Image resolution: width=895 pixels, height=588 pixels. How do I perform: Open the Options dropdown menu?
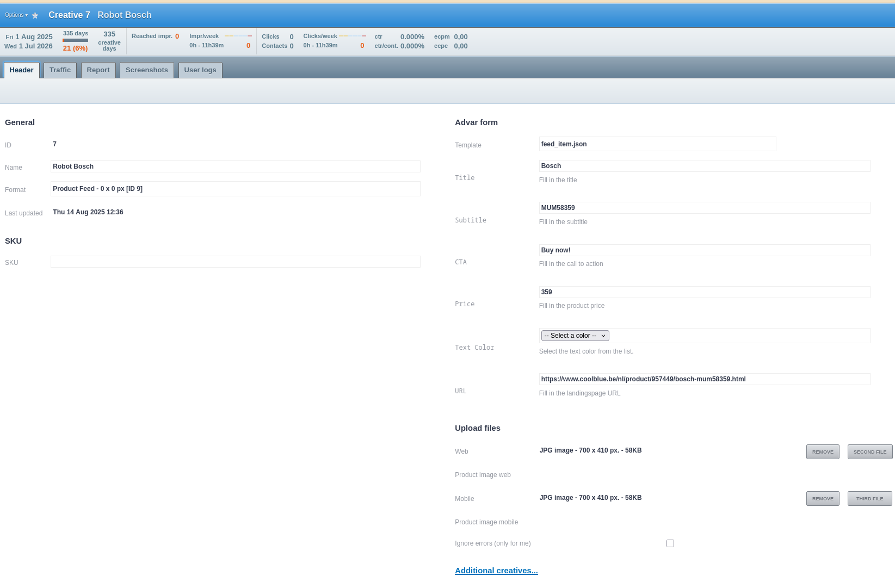point(16,15)
